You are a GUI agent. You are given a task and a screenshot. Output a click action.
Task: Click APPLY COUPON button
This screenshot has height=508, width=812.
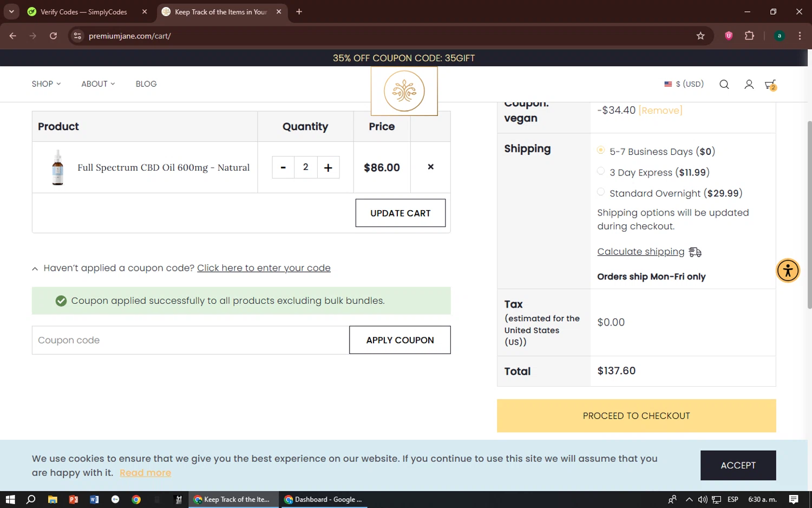click(400, 340)
